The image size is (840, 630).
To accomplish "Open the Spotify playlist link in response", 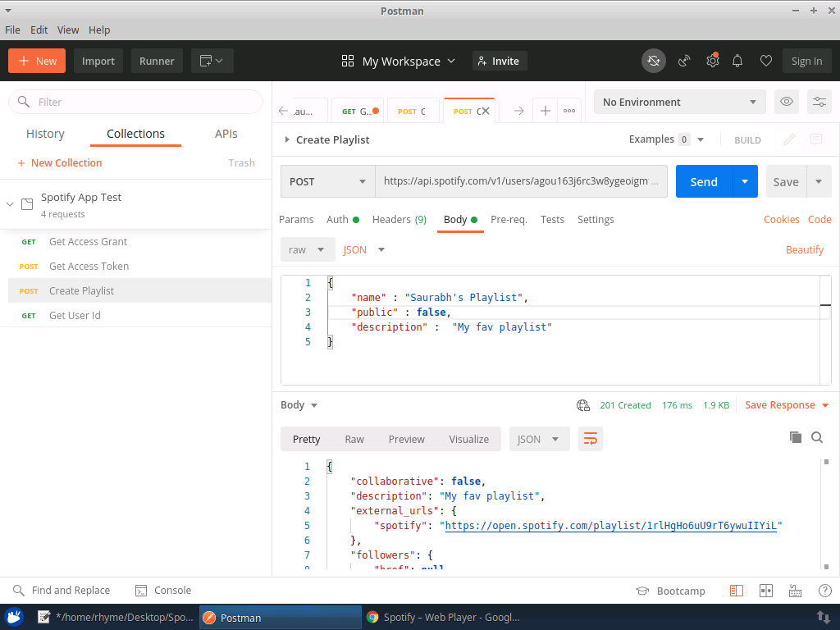I will pyautogui.click(x=611, y=526).
